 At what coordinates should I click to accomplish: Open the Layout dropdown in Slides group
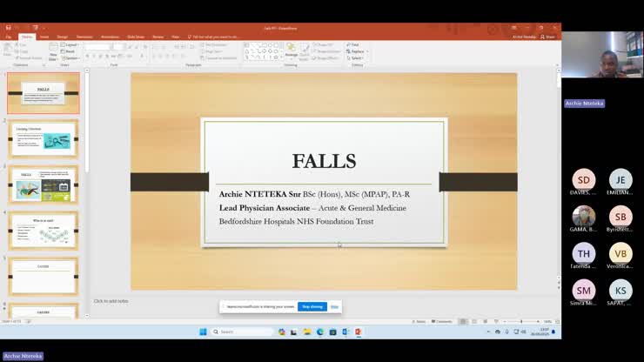pyautogui.click(x=69, y=44)
